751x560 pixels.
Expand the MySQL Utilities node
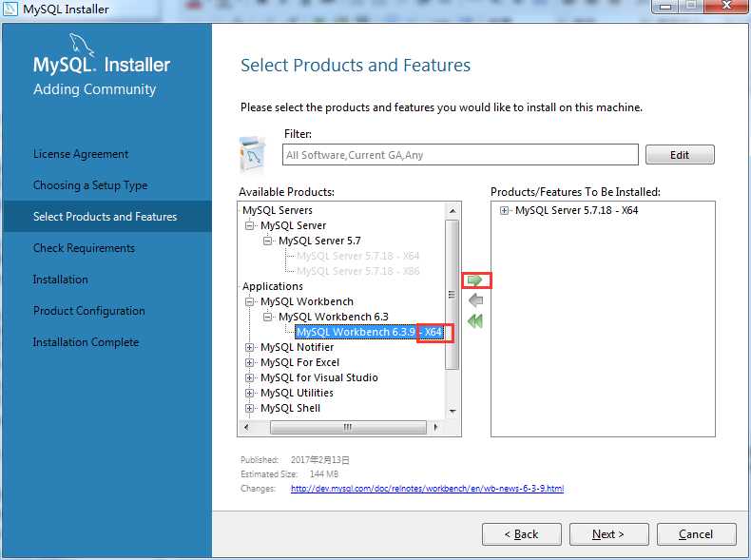click(249, 393)
